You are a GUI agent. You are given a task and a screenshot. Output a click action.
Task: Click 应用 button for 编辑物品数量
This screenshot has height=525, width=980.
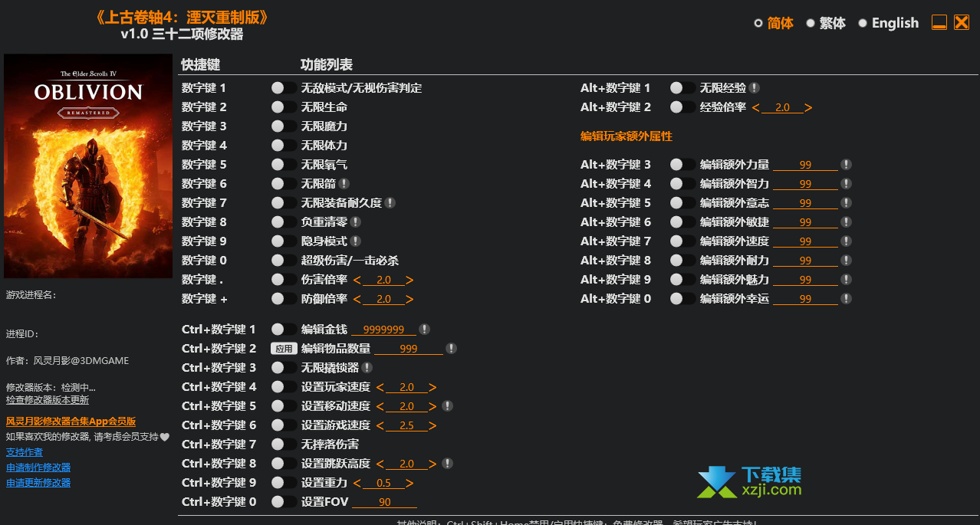[x=284, y=349]
